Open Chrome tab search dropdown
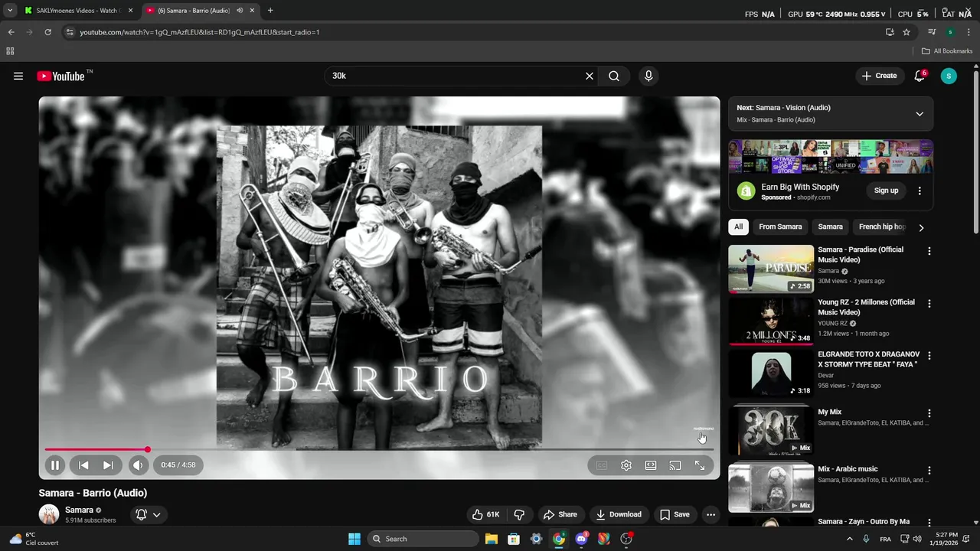 [9, 11]
